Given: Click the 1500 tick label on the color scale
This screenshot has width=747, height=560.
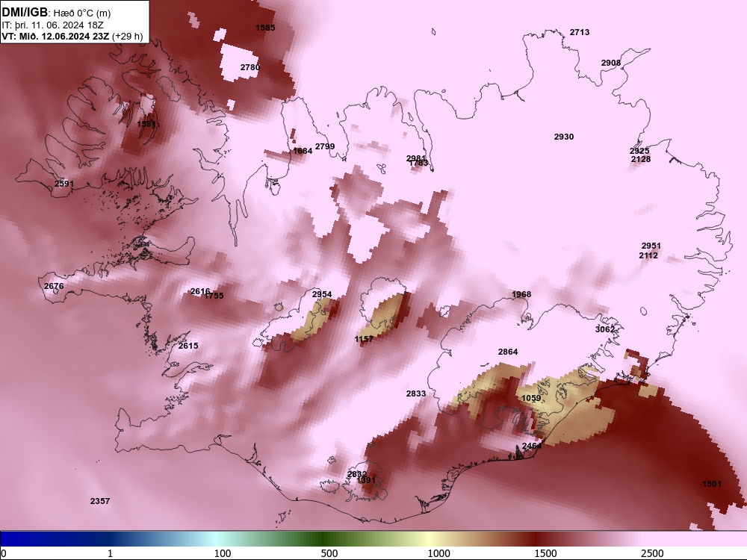Looking at the screenshot, I should pos(545,553).
